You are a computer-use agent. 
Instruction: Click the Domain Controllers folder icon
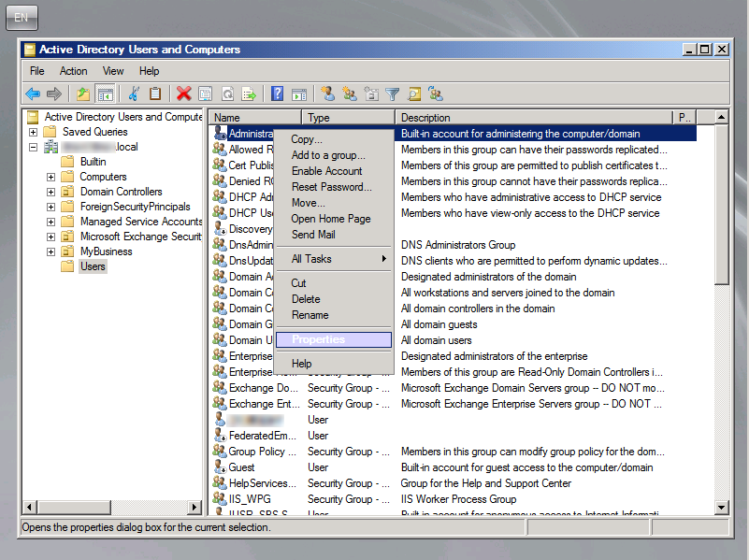click(68, 192)
